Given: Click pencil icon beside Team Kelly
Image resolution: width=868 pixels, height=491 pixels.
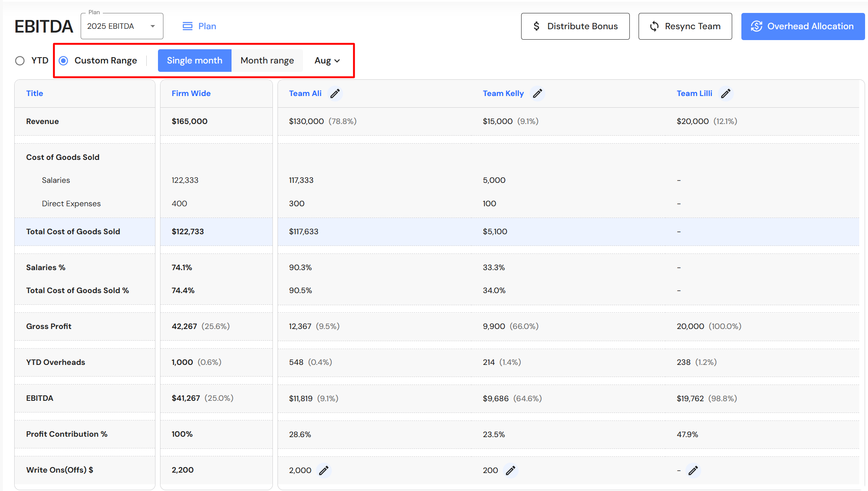Looking at the screenshot, I should point(537,94).
